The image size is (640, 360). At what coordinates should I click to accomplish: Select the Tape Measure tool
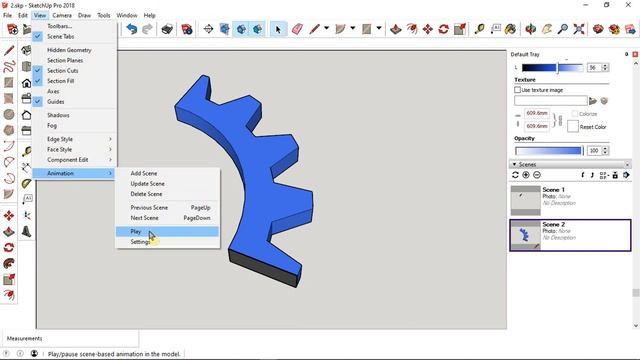tap(479, 29)
